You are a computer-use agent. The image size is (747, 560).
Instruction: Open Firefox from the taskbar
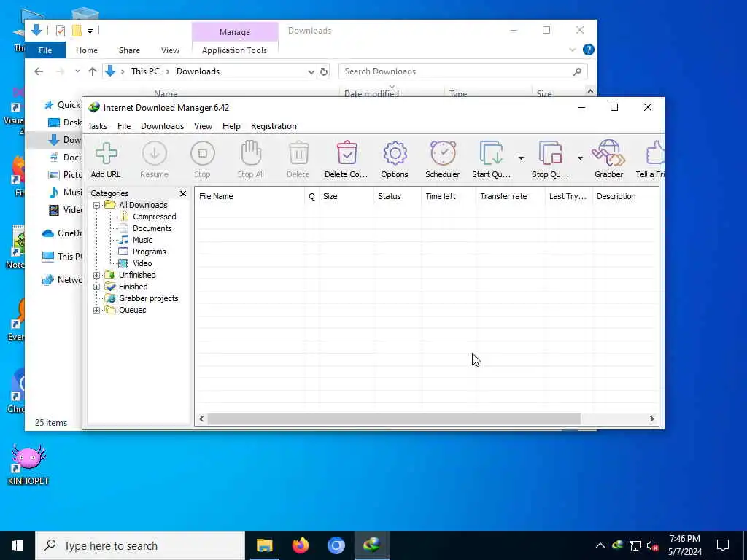300,545
